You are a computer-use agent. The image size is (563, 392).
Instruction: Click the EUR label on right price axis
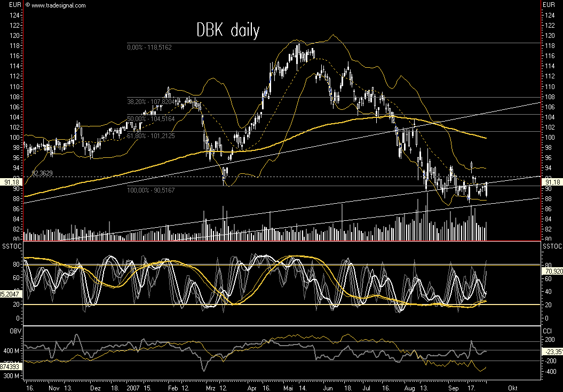coord(550,6)
